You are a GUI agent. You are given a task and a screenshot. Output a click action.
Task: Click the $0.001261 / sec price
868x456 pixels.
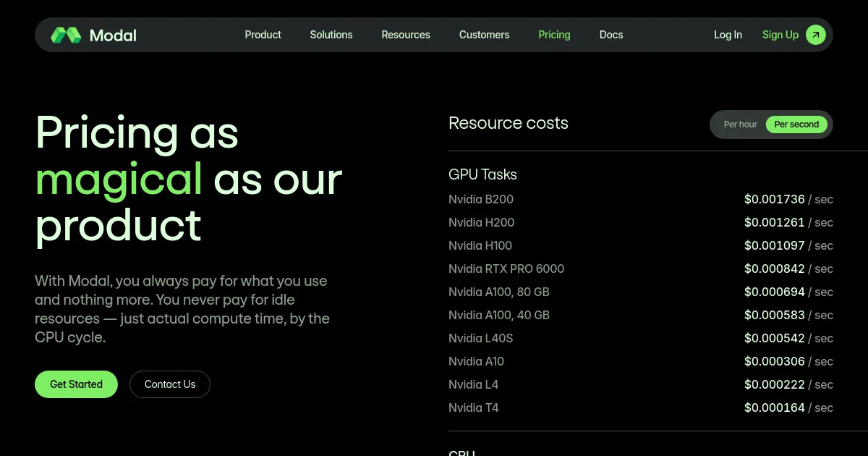pyautogui.click(x=788, y=222)
